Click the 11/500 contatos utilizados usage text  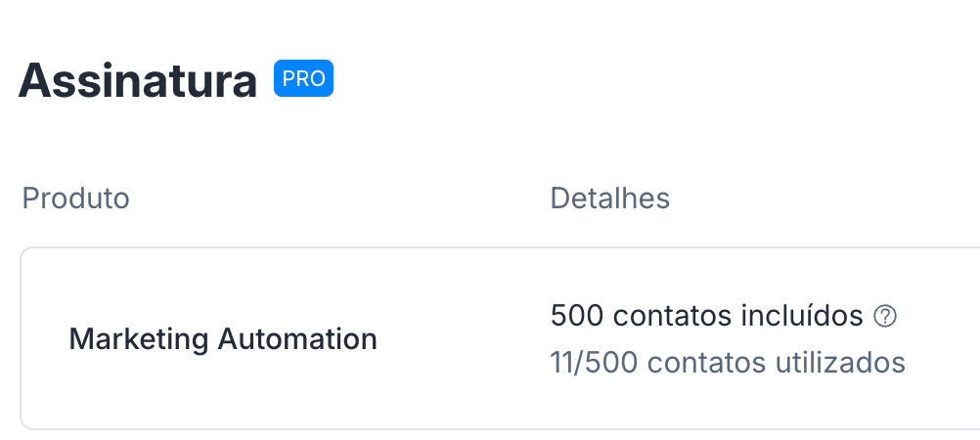(x=728, y=363)
